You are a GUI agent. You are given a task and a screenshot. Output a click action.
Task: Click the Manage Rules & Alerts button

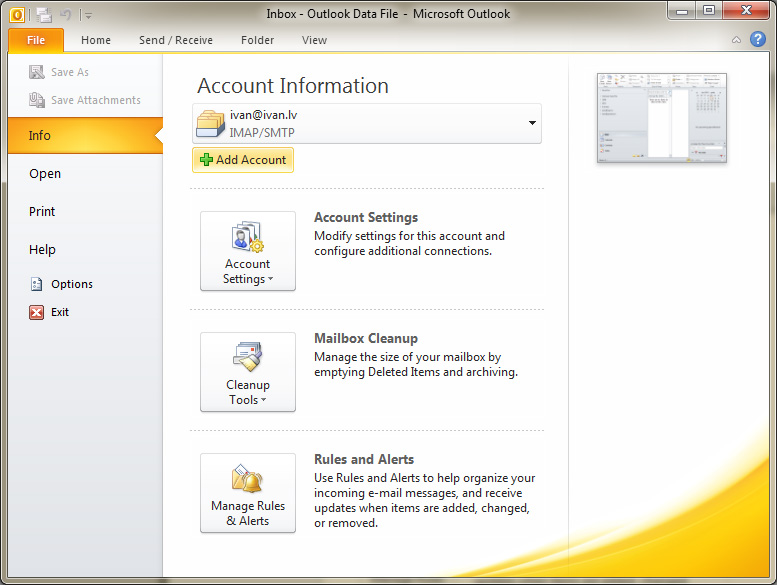248,493
